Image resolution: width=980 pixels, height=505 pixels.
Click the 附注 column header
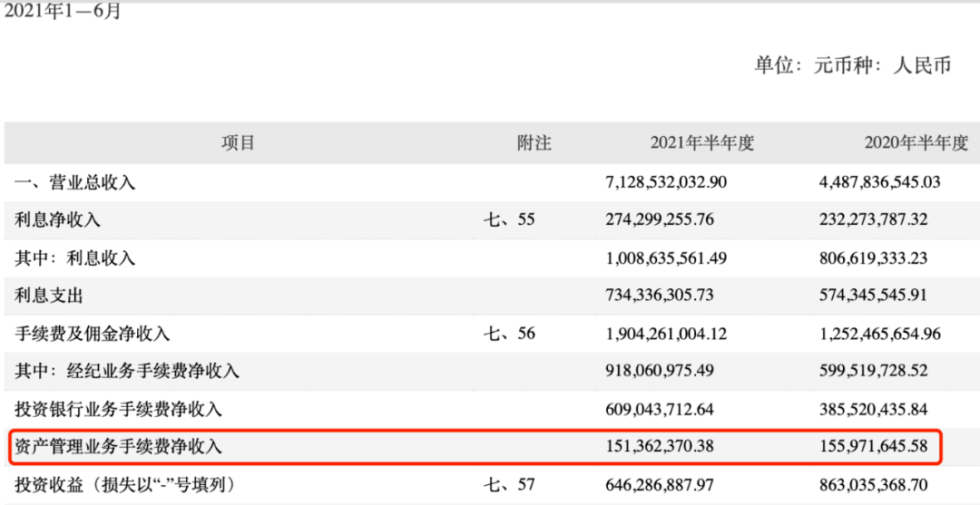pos(534,143)
